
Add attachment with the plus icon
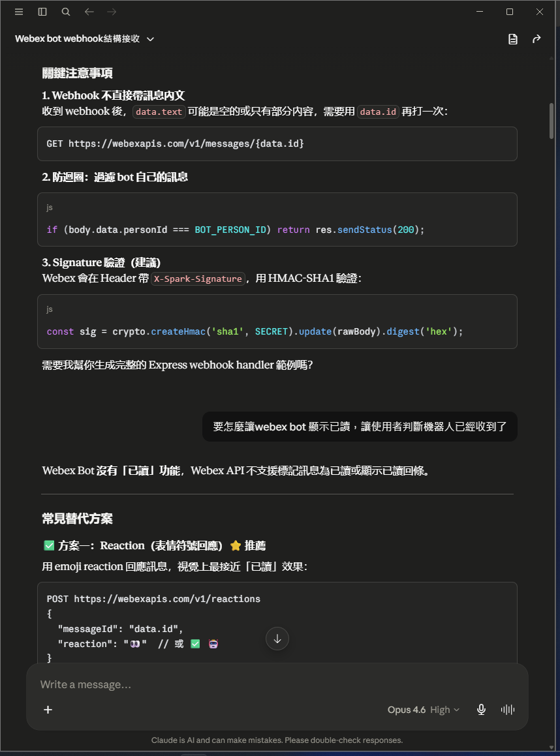coord(48,710)
